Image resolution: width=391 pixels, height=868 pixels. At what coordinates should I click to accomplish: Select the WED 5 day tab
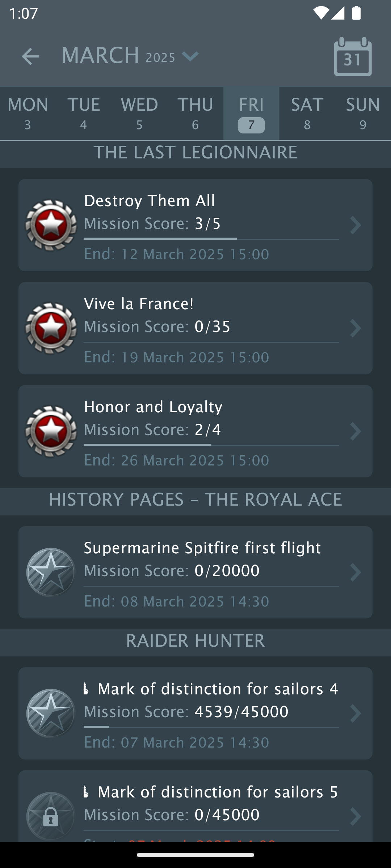[139, 113]
